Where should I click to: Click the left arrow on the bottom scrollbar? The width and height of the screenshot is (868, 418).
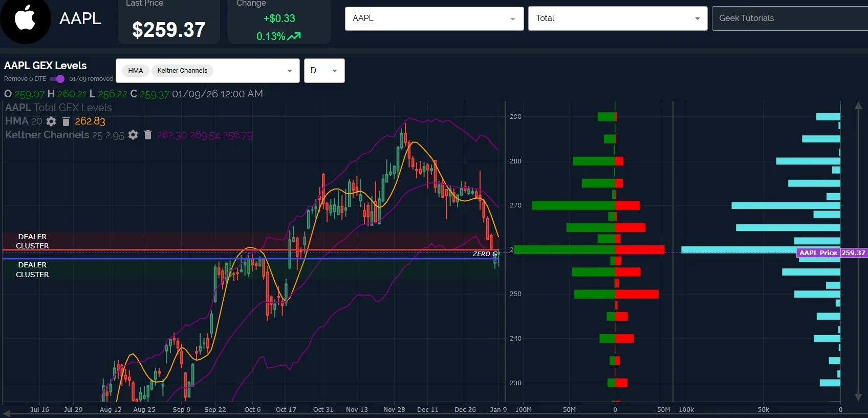tap(7, 413)
